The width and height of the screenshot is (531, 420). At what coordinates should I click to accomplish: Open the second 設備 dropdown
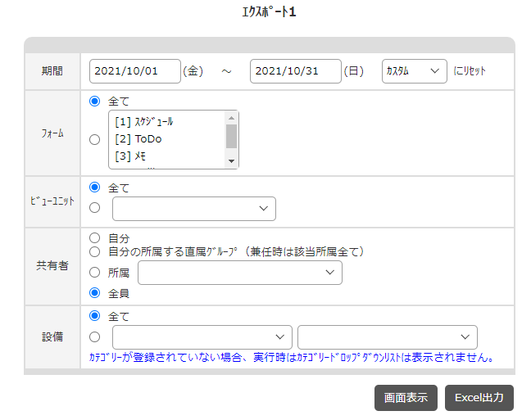pos(388,337)
